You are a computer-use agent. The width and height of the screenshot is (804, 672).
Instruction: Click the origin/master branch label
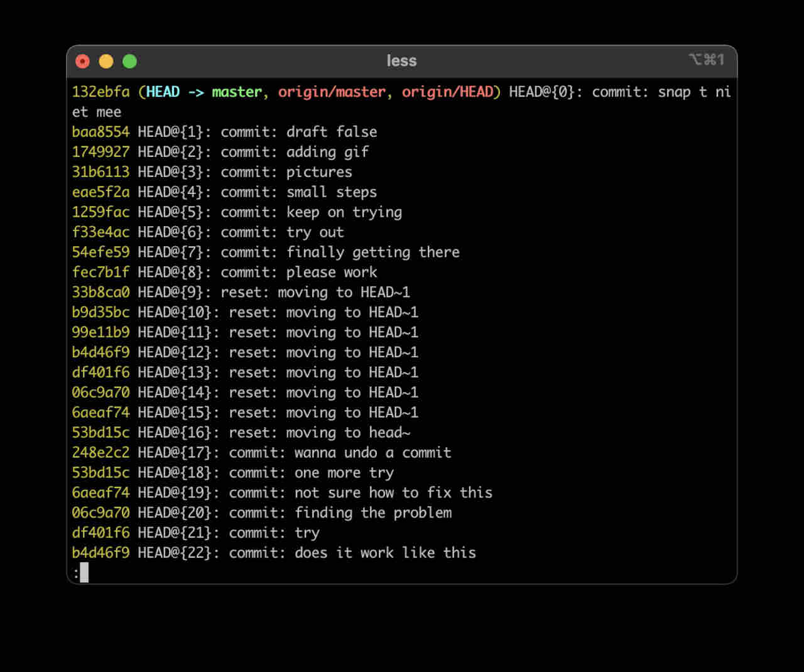click(332, 92)
